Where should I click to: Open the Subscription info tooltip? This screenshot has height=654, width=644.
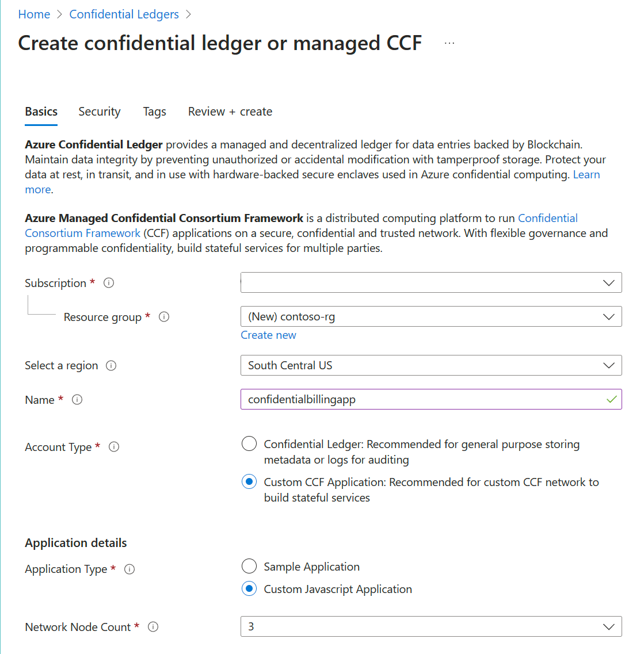click(109, 282)
